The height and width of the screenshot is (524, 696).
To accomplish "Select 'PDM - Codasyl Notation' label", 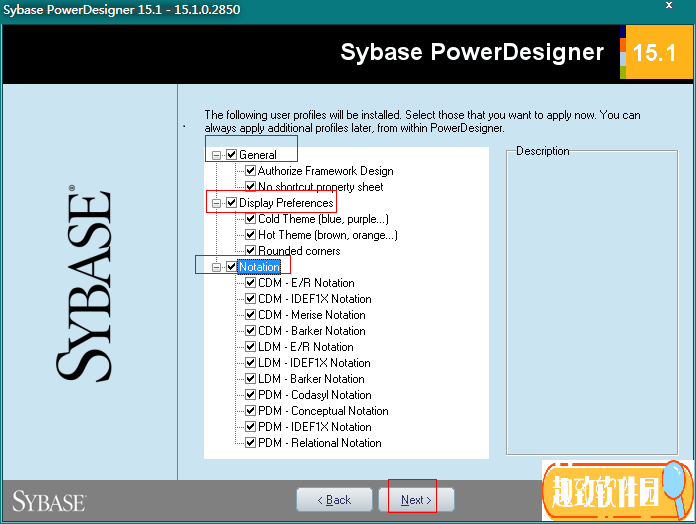I will coord(315,394).
